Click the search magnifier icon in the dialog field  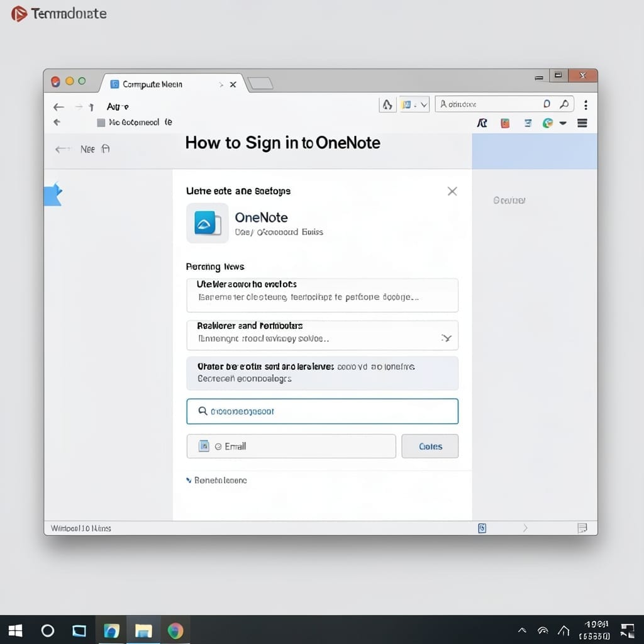coord(203,411)
